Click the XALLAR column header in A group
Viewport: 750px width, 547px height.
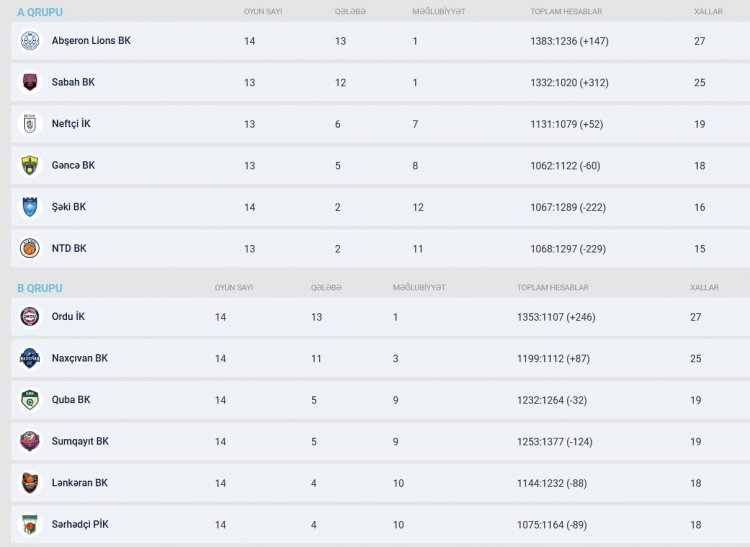[708, 12]
